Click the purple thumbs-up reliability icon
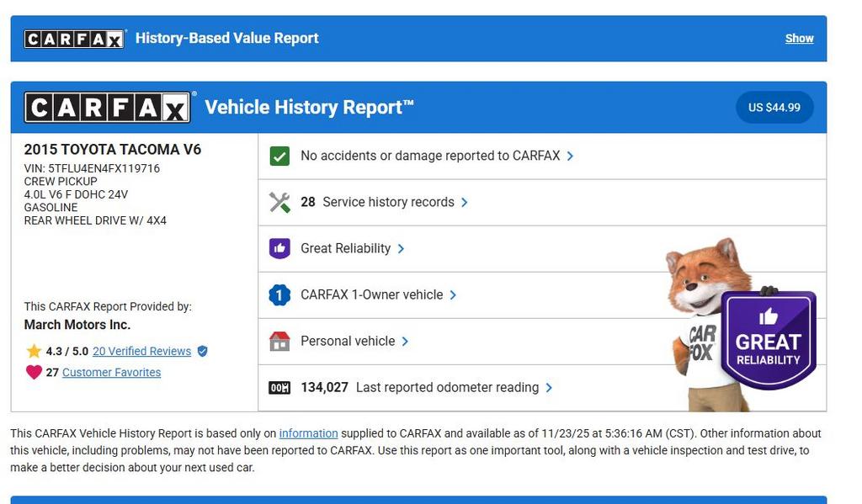Screen dimensions: 862x504 click(279, 249)
